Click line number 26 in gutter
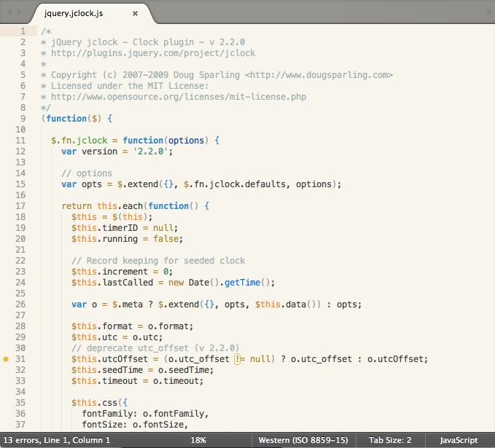The image size is (495, 448). coord(20,304)
